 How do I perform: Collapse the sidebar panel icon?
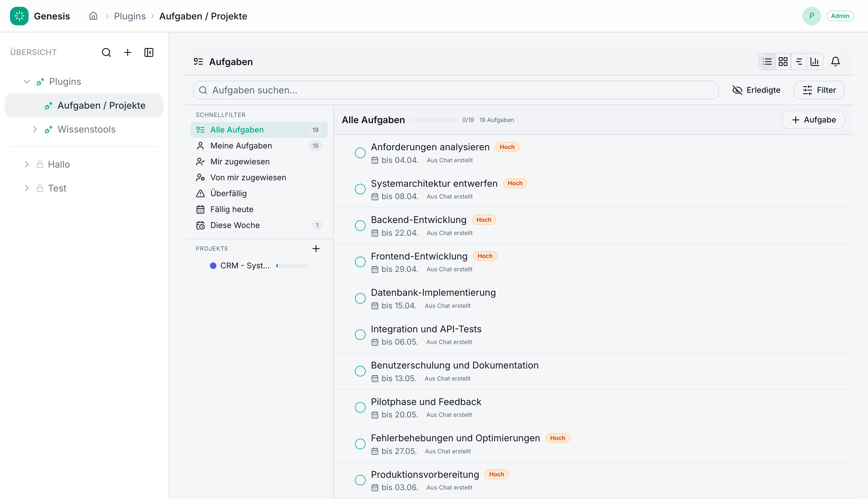click(x=149, y=52)
